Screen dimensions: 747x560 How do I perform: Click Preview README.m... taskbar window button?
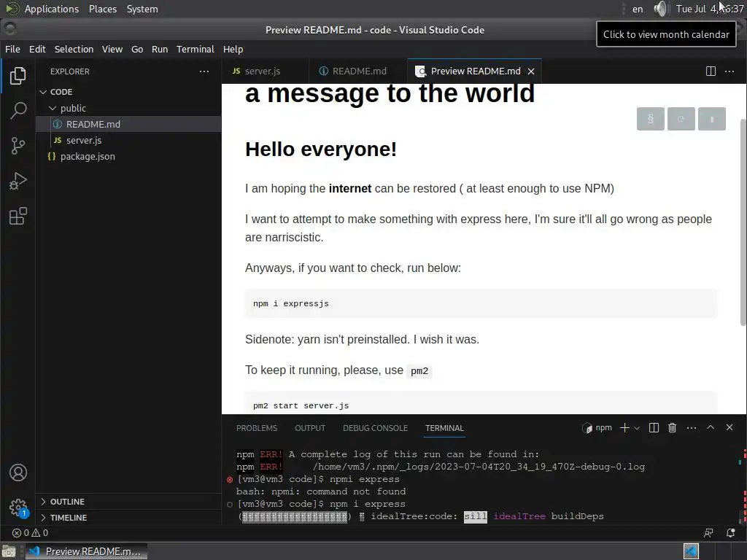86,551
